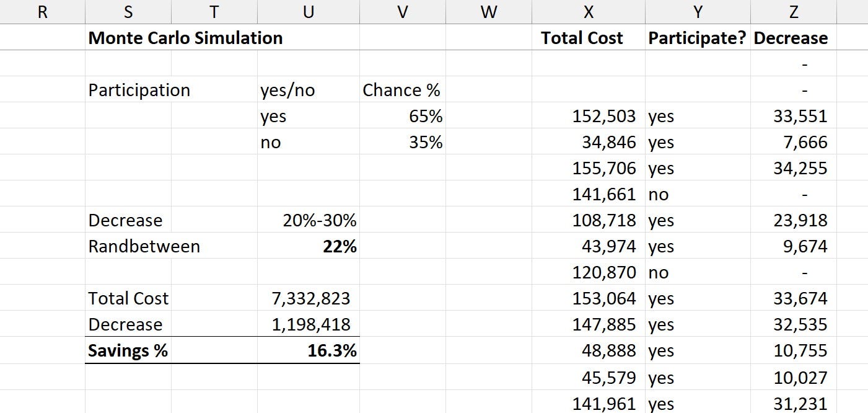The image size is (868, 413).
Task: Select the Randbetween 22% value cell
Action: click(309, 246)
